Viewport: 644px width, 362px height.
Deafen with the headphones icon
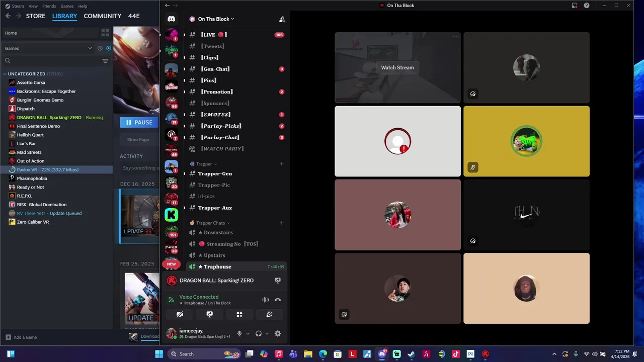259,333
